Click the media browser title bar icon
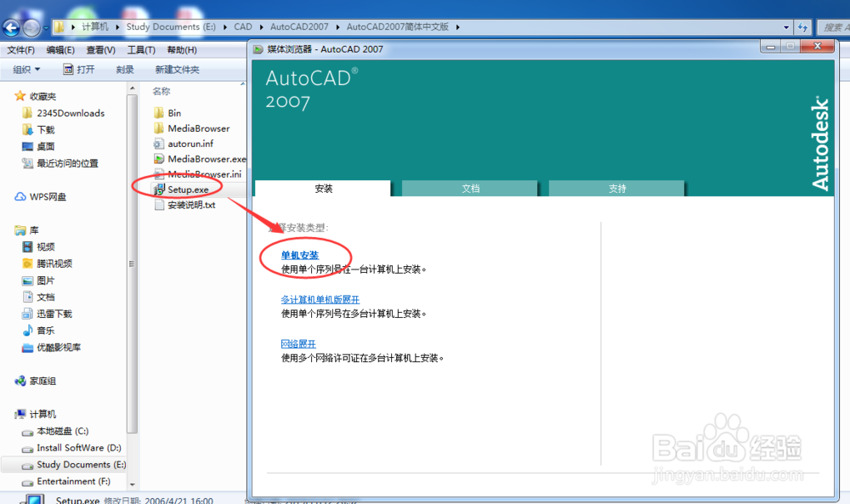Image resolution: width=850 pixels, height=504 pixels. pos(258,49)
